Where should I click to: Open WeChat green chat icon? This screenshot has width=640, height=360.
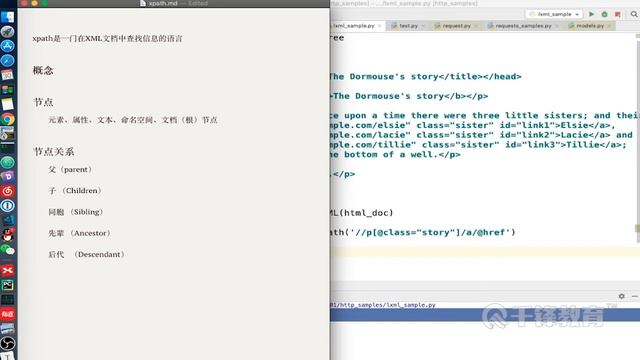click(x=7, y=249)
